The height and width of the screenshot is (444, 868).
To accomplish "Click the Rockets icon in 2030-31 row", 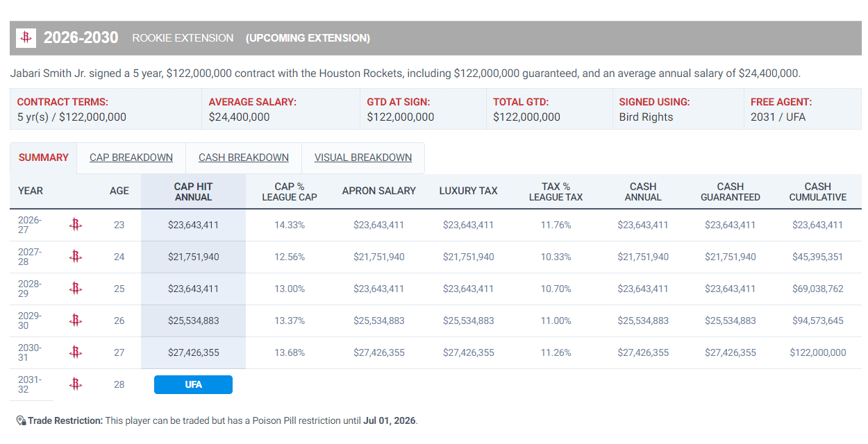I will point(76,352).
